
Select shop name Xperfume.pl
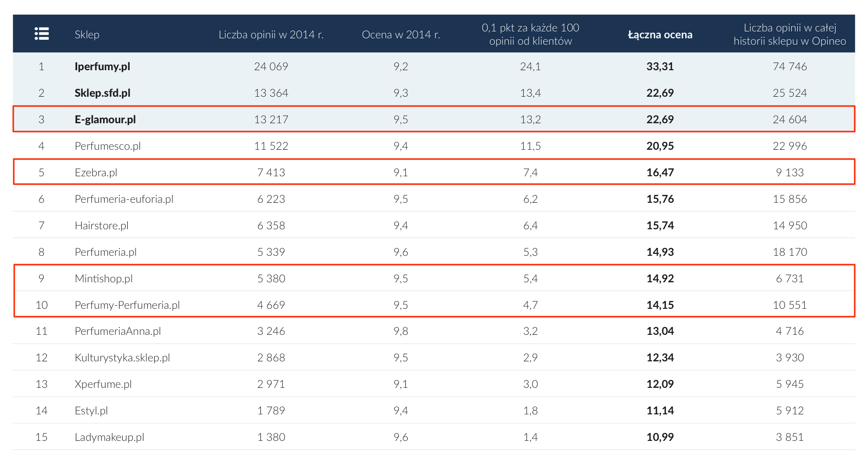pyautogui.click(x=103, y=384)
